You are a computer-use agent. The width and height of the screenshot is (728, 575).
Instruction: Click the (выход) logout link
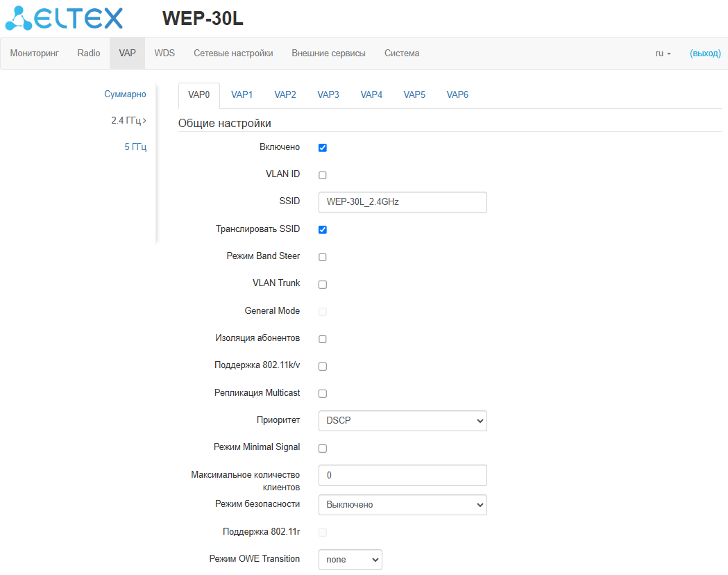[x=705, y=53]
